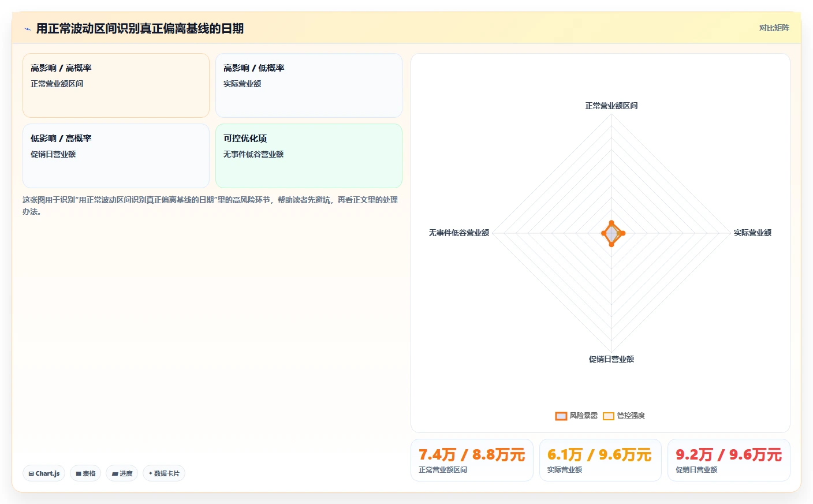The width and height of the screenshot is (813, 504).
Task: Click the title 用正常波动区间识别真正偏离基线的日期
Action: 140,28
